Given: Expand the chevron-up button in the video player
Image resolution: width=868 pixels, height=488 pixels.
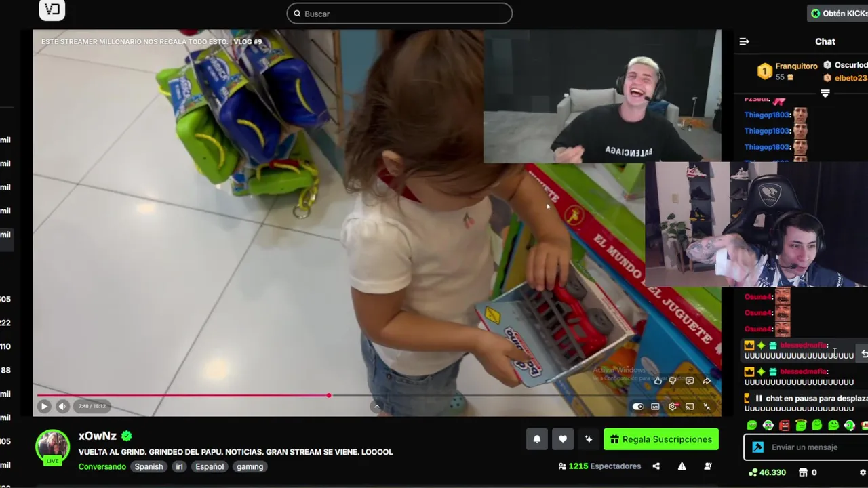Looking at the screenshot, I should [377, 407].
